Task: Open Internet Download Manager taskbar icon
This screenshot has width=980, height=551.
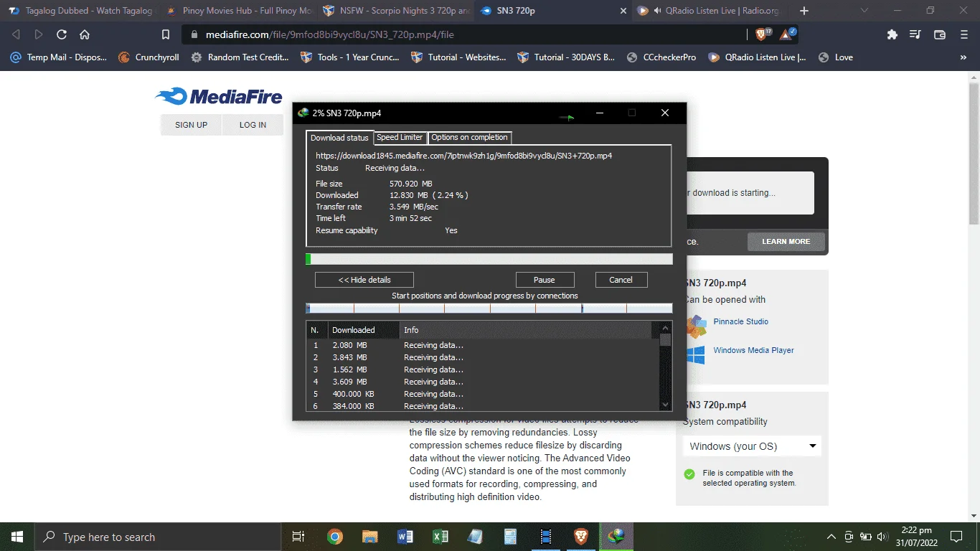Action: pos(616,537)
